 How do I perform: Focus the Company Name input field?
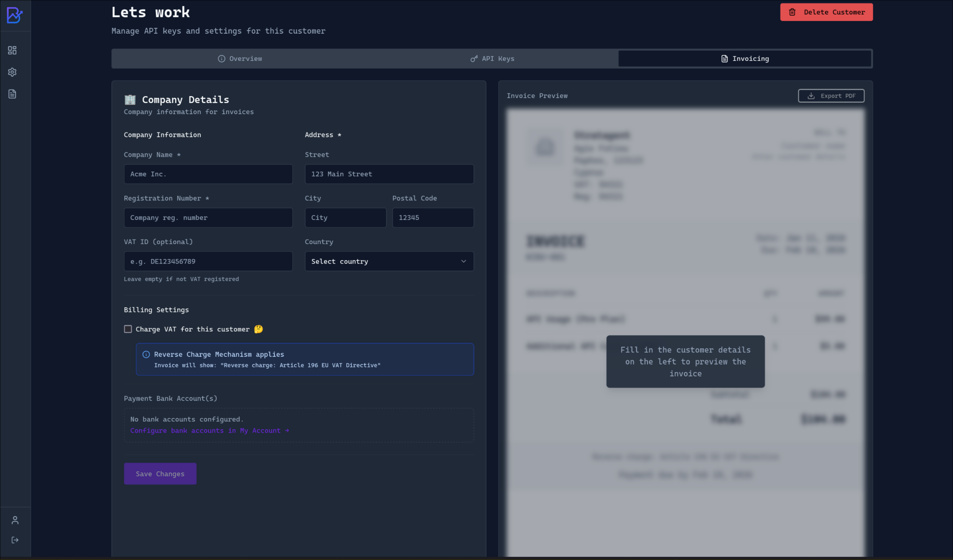click(208, 174)
